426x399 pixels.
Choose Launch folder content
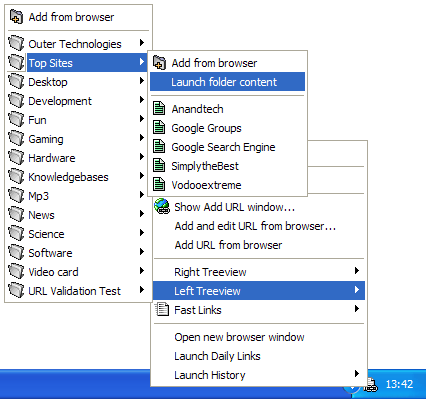point(227,82)
